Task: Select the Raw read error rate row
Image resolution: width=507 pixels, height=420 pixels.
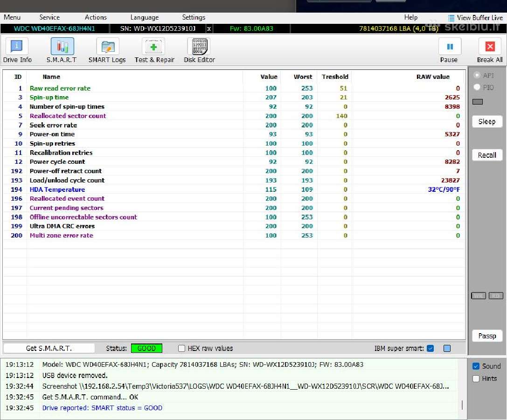Action: pos(234,88)
